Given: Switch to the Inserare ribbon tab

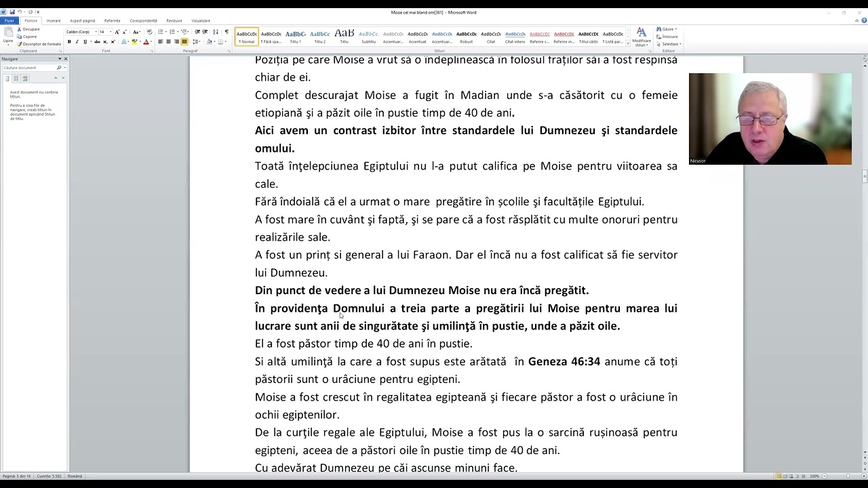Looking at the screenshot, I should tap(54, 20).
